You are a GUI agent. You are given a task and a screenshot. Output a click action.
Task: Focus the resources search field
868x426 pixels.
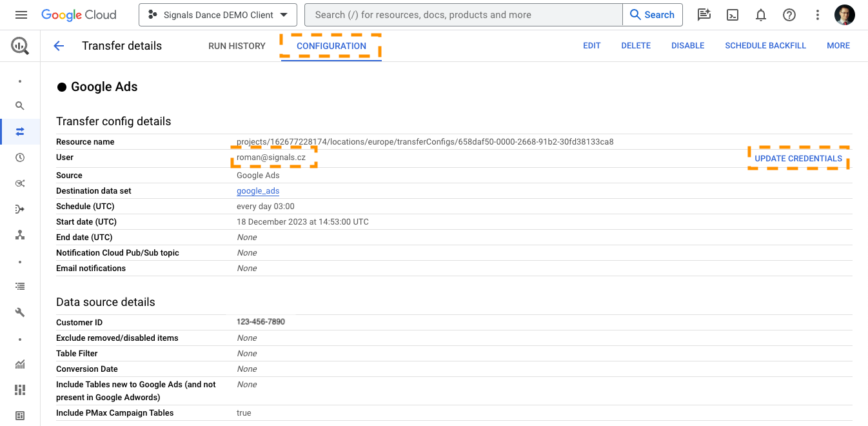point(463,15)
